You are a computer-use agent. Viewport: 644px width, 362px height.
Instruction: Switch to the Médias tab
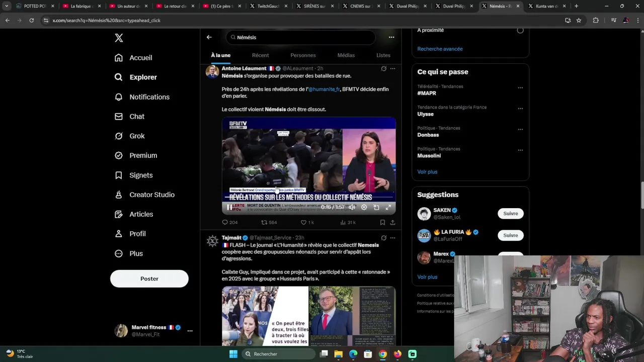(x=346, y=55)
